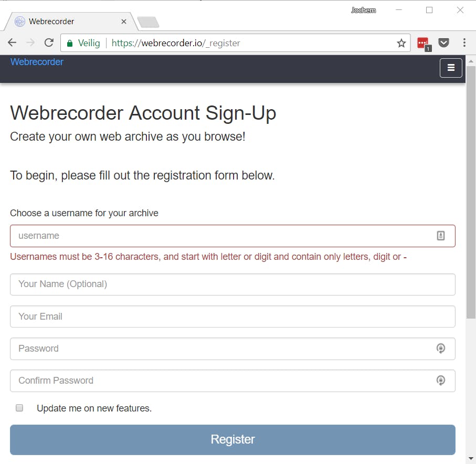Enable 'Update me on new features' checkbox
This screenshot has width=476, height=464.
click(19, 408)
